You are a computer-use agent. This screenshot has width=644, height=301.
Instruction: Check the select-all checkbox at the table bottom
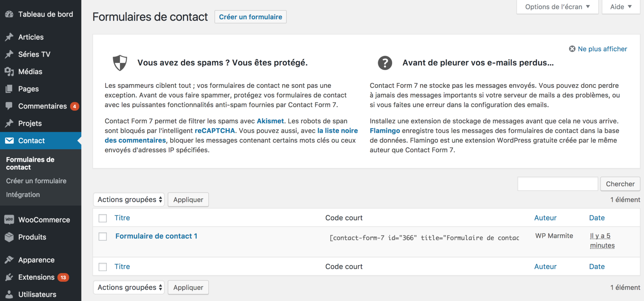tap(102, 267)
